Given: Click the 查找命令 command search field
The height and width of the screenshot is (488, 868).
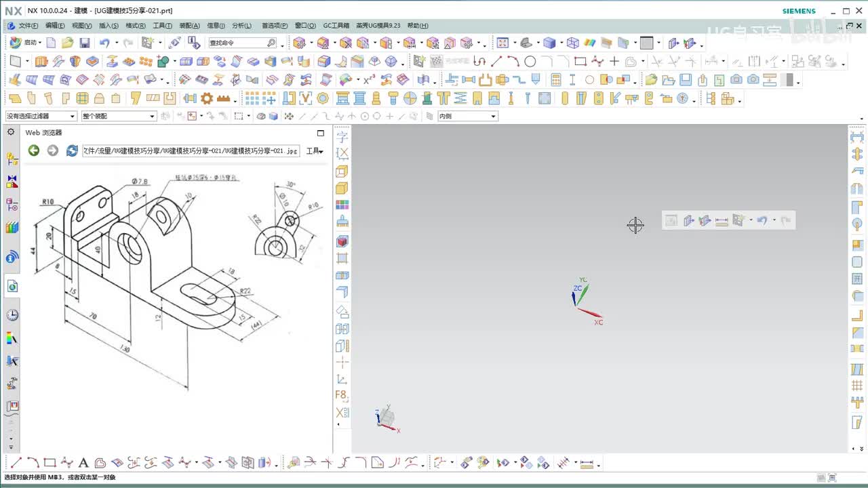Looking at the screenshot, I should click(243, 43).
